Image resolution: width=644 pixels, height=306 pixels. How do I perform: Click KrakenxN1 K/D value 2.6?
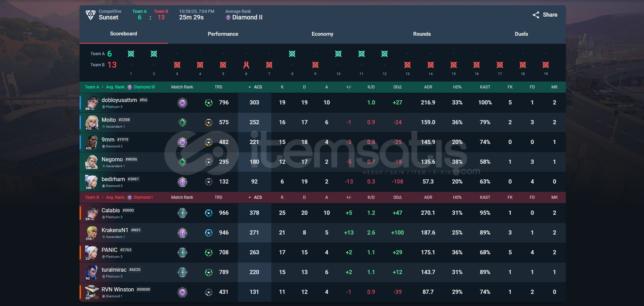click(371, 232)
